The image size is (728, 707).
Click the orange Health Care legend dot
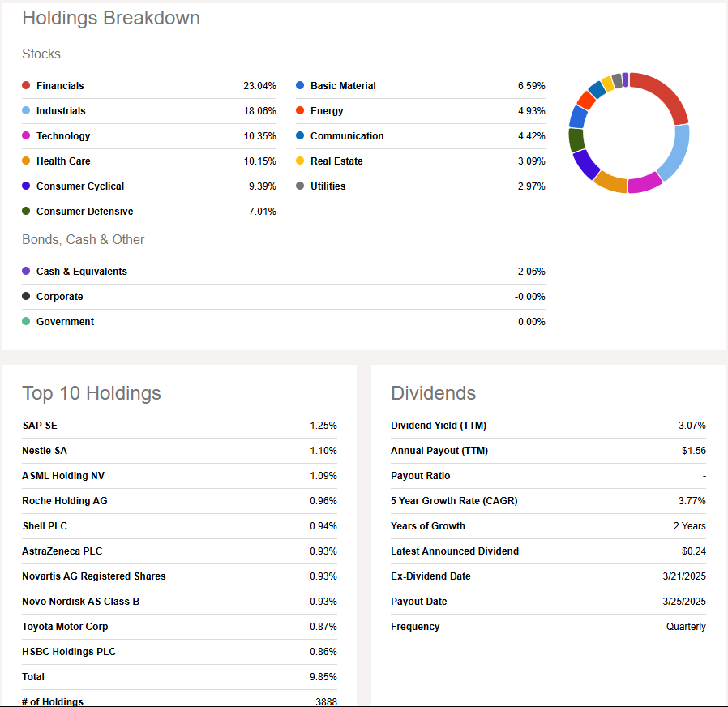click(x=26, y=161)
